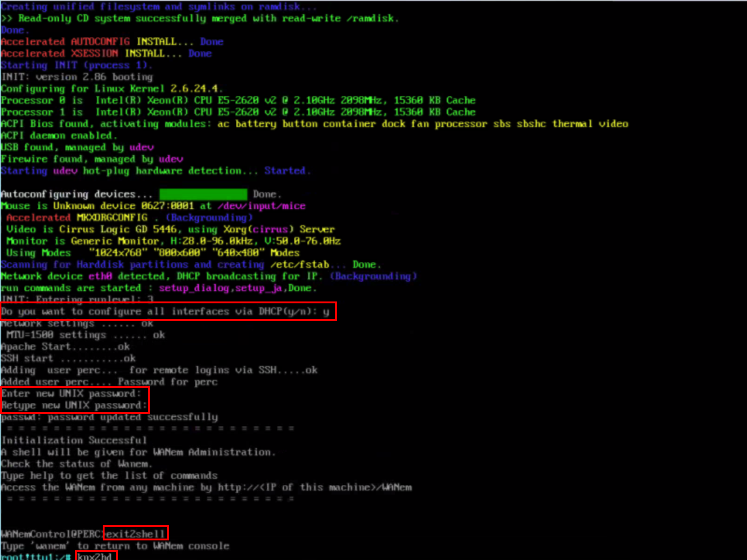The image size is (747, 560).
Task: Select the "exit2shell" command text
Action: coord(135,533)
